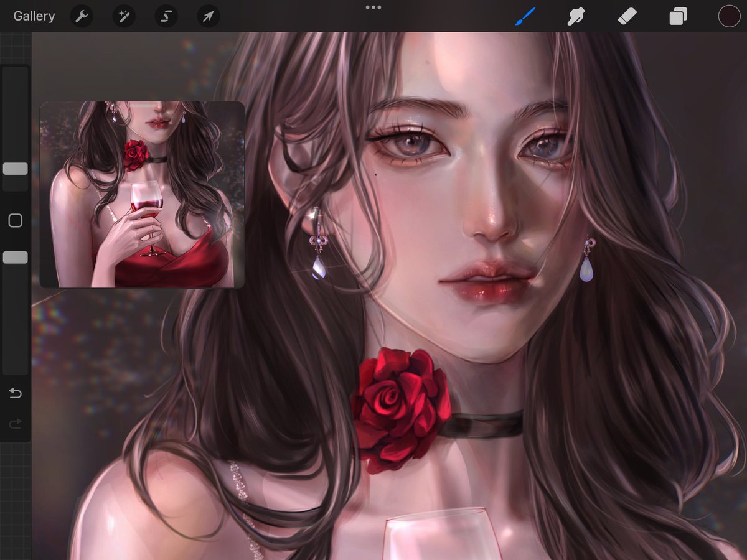Activate the Selection S-shaped tool
Image resolution: width=747 pixels, height=560 pixels.
166,16
